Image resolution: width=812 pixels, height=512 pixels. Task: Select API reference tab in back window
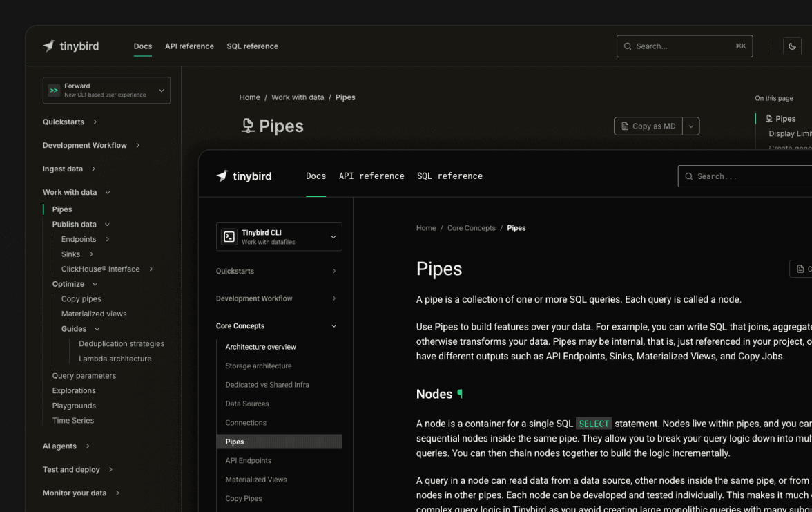point(189,46)
